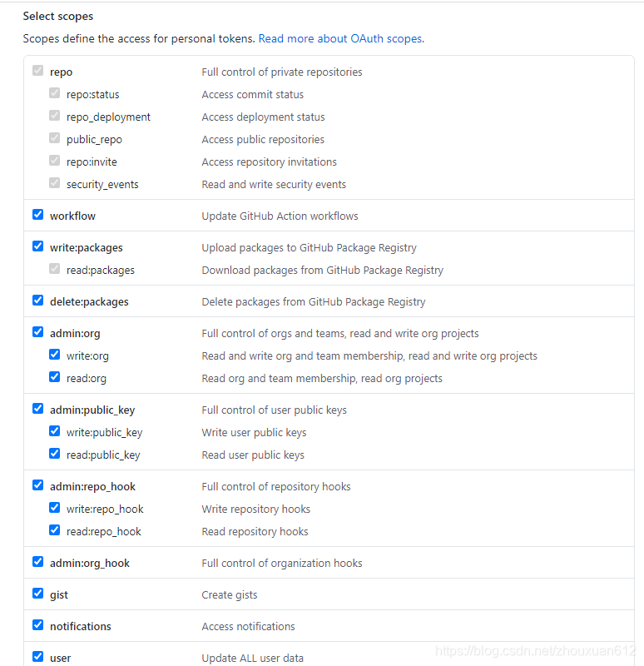Viewport: 644px width, 666px height.
Task: Enable the read:packages checkbox
Action: coord(54,268)
